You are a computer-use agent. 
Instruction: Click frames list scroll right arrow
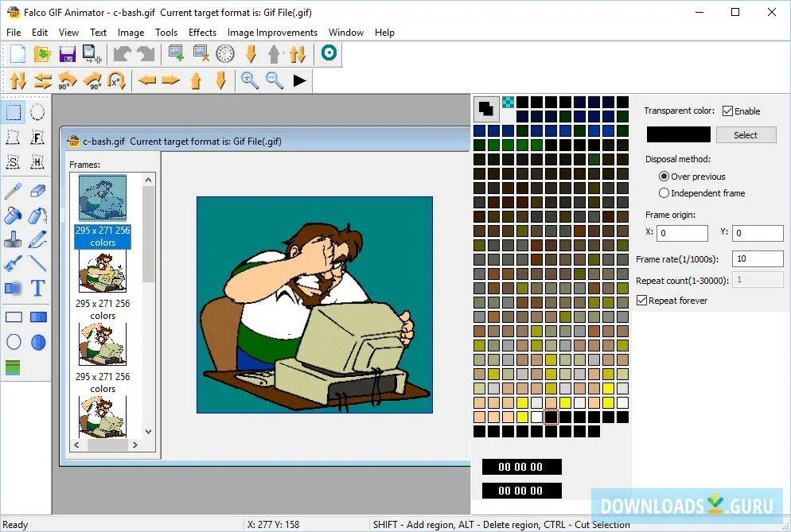pos(135,445)
